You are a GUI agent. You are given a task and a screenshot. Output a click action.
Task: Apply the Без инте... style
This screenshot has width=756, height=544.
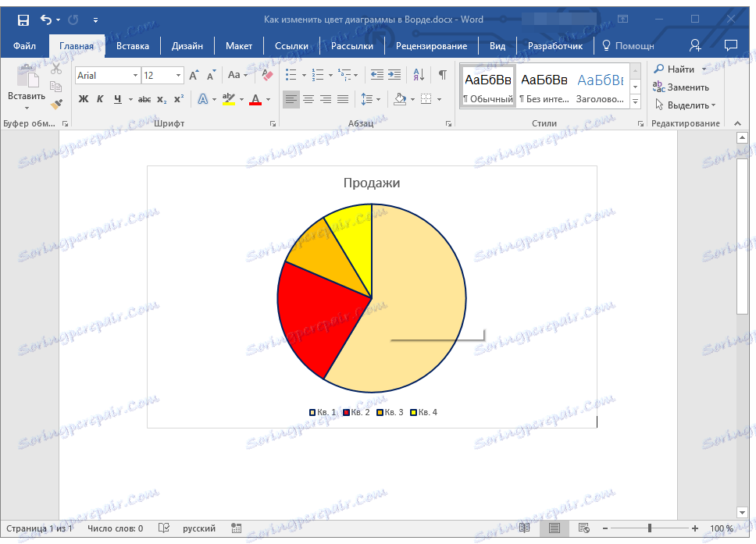(544, 87)
